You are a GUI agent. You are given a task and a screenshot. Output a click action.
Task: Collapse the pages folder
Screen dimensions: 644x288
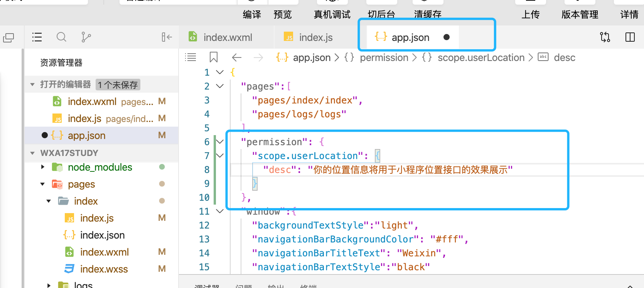pyautogui.click(x=42, y=184)
